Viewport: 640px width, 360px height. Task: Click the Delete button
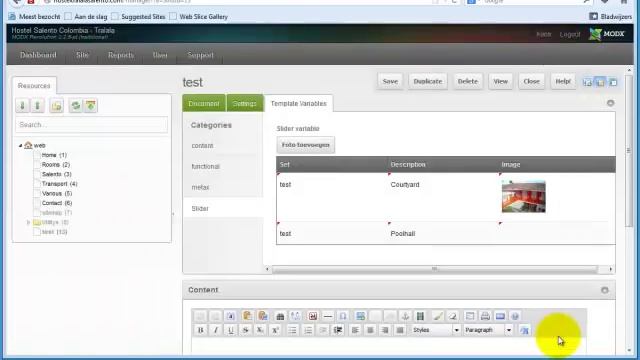pos(468,81)
